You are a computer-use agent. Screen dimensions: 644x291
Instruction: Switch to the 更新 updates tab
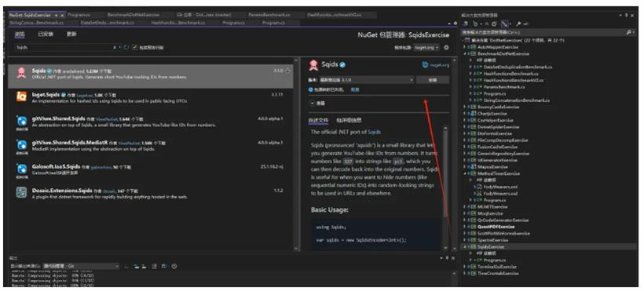point(71,34)
